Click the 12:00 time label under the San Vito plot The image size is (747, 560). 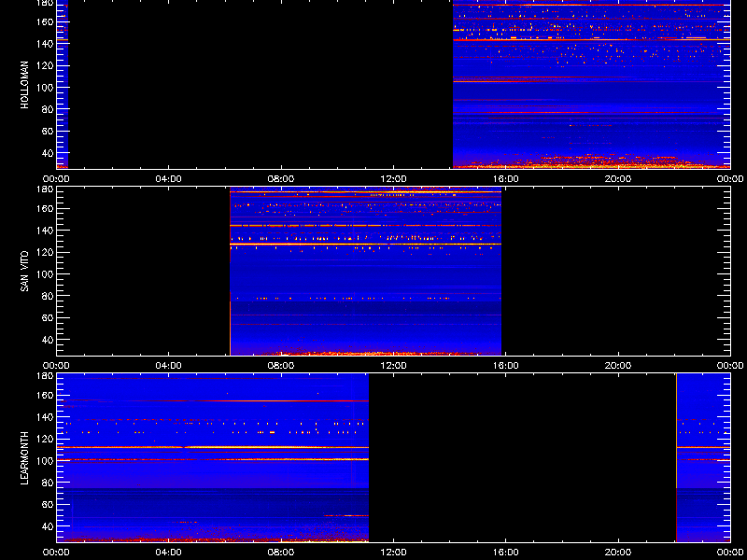(393, 366)
